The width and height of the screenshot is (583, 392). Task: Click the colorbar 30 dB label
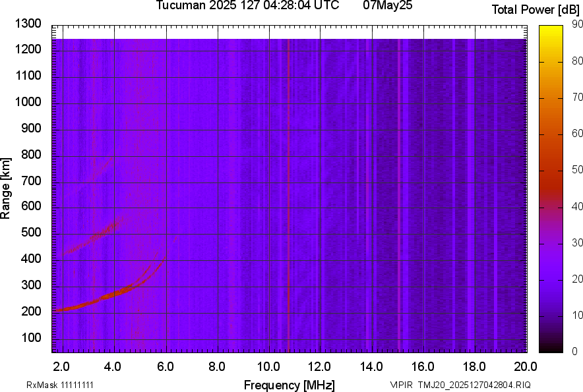pyautogui.click(x=577, y=242)
